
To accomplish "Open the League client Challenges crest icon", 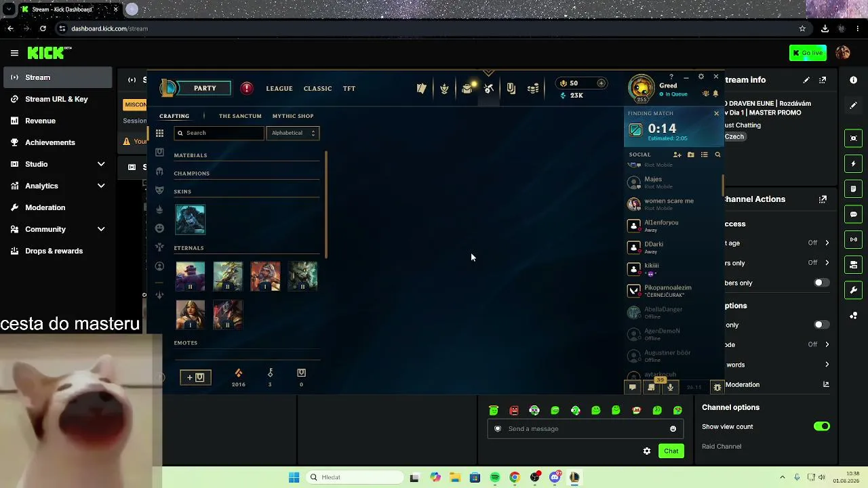I will pyautogui.click(x=444, y=89).
